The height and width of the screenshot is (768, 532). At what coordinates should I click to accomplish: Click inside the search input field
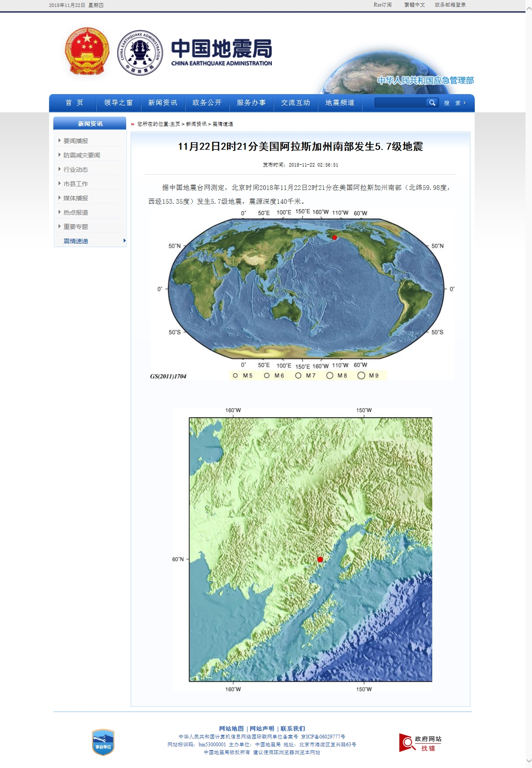click(x=400, y=103)
